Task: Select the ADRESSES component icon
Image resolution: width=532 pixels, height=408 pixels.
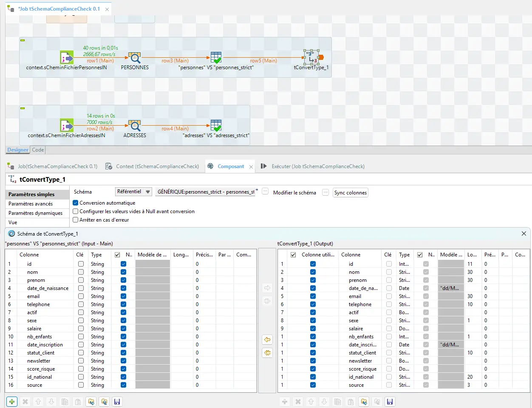Action: click(135, 126)
